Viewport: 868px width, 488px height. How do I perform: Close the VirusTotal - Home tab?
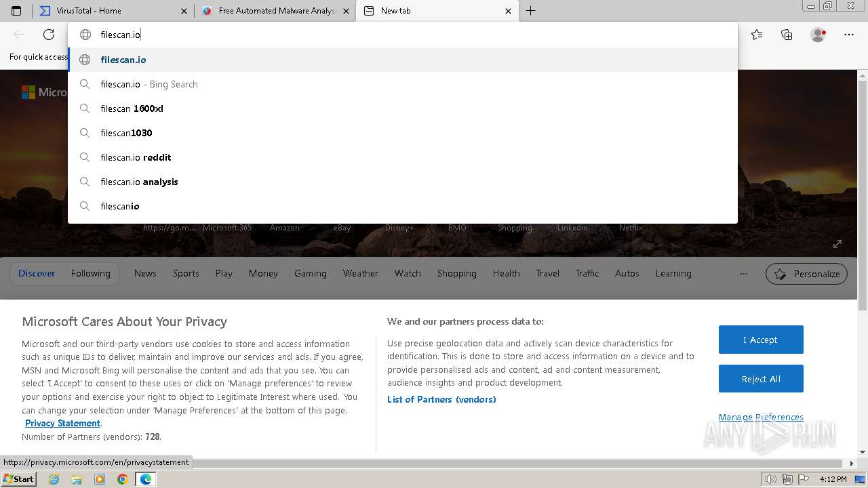184,11
